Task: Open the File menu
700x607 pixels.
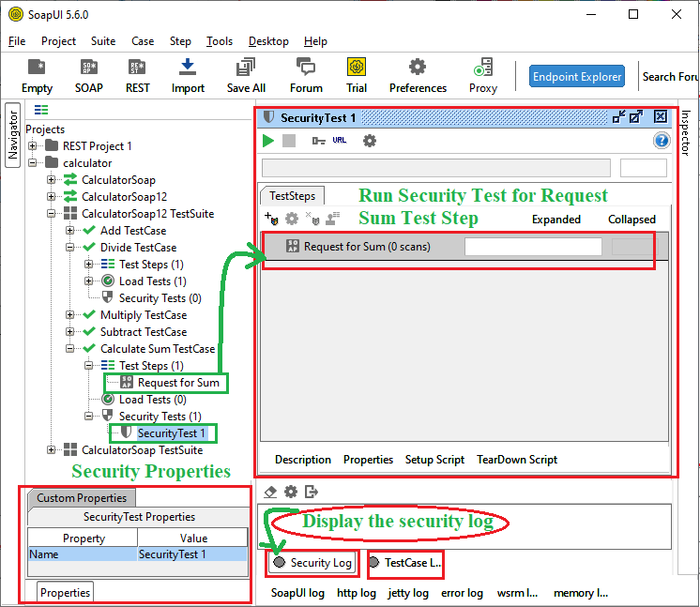Action: point(17,41)
